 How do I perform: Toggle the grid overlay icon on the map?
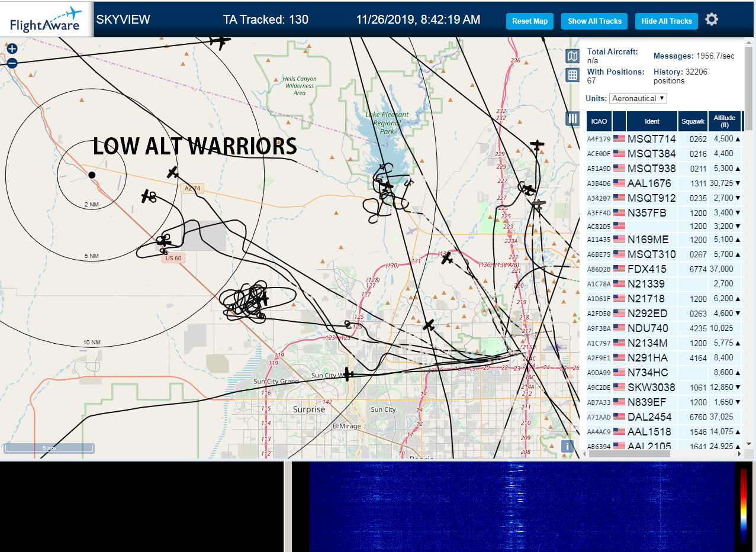[x=572, y=75]
